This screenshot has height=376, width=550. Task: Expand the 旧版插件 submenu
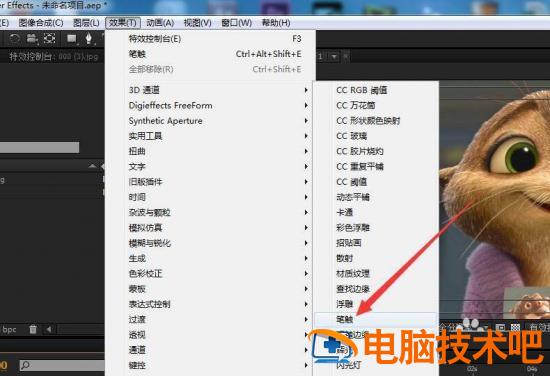(x=210, y=182)
